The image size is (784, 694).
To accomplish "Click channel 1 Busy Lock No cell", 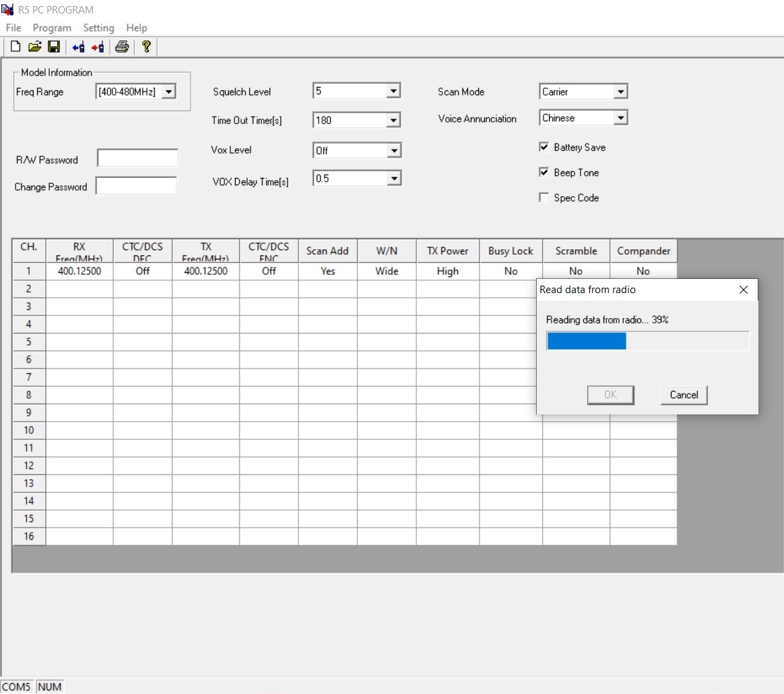I will tap(511, 271).
